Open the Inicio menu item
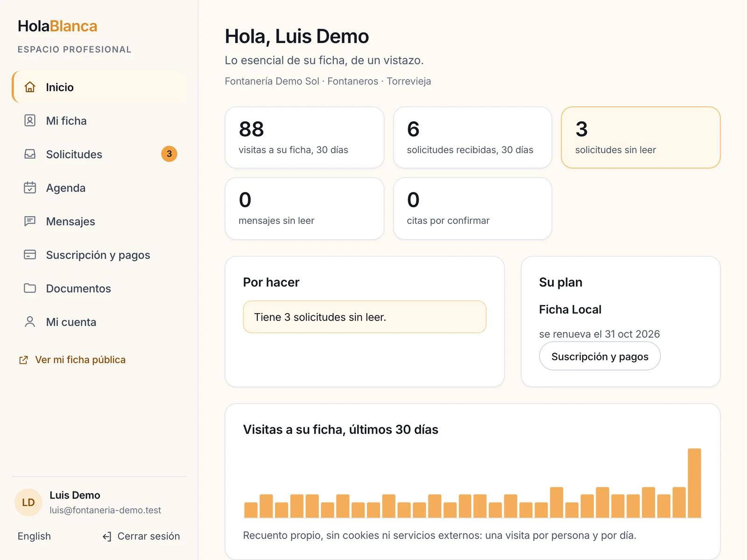The height and width of the screenshot is (560, 747). click(99, 87)
